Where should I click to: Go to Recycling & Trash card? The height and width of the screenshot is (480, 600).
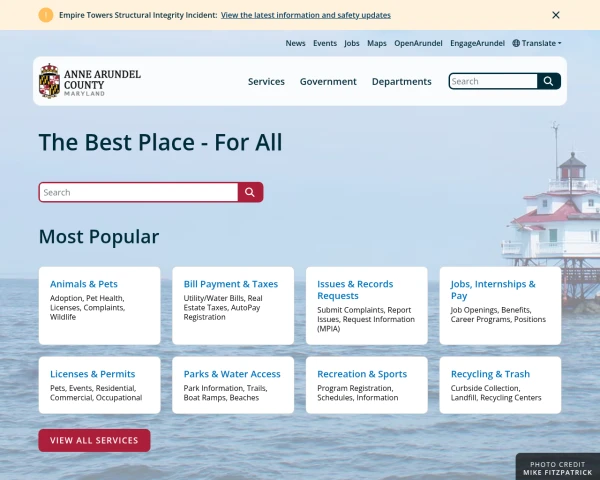[500, 385]
